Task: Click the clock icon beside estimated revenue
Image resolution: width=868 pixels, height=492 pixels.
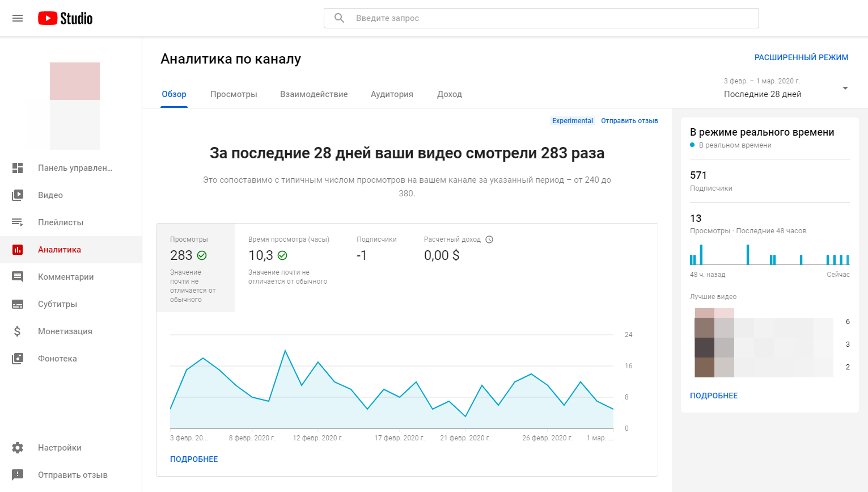Action: pos(489,239)
